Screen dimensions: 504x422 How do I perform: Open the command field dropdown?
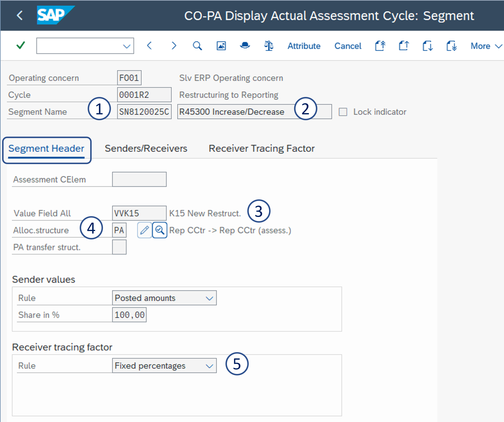pos(126,46)
